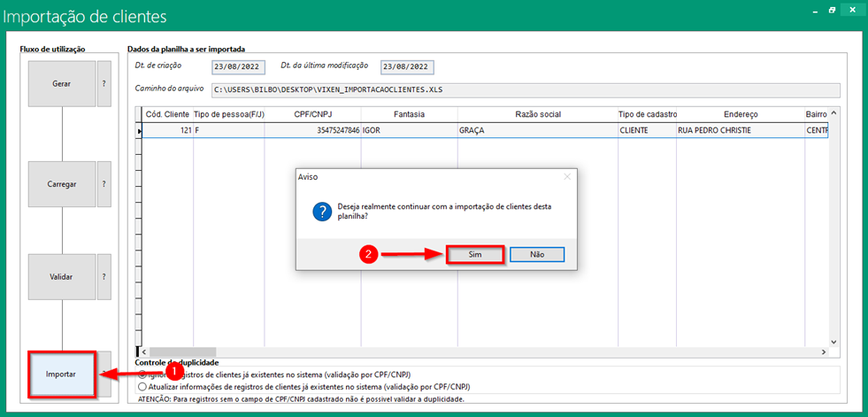Click the Importar button
The width and height of the screenshot is (868, 417).
[61, 374]
